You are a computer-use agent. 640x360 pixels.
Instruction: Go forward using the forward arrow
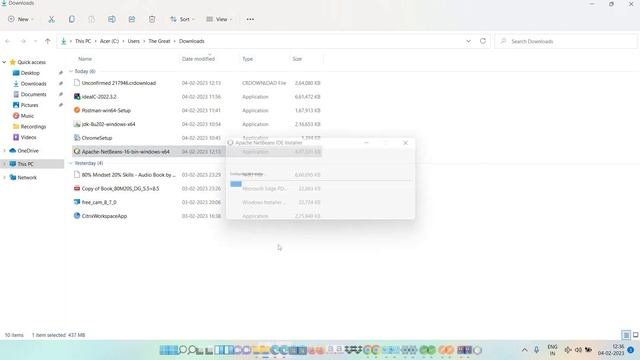point(23,41)
